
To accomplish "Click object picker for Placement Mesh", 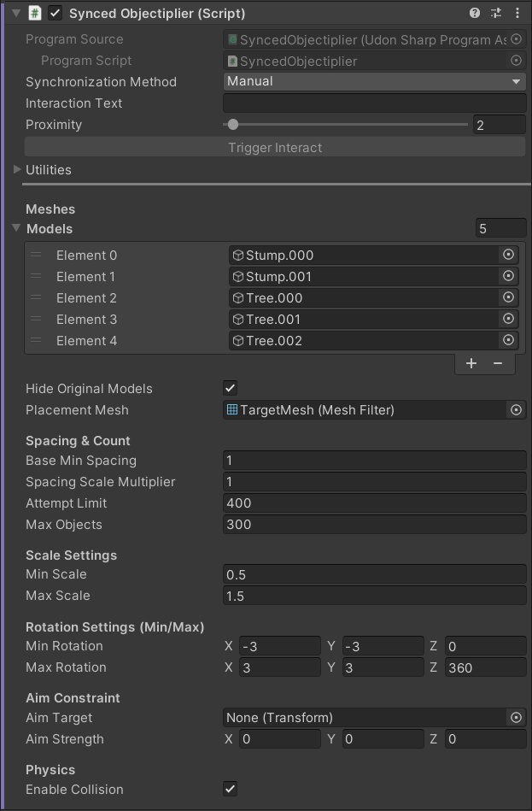I will 516,410.
